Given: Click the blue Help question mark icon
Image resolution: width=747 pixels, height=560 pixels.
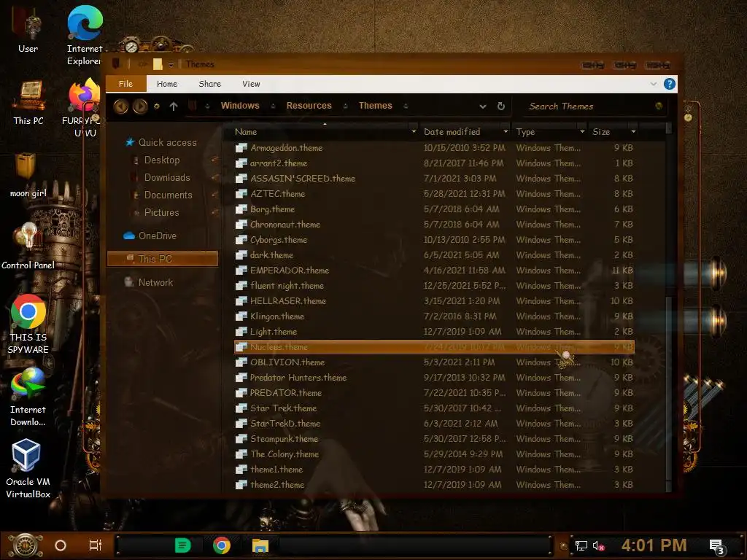Looking at the screenshot, I should pos(669,85).
